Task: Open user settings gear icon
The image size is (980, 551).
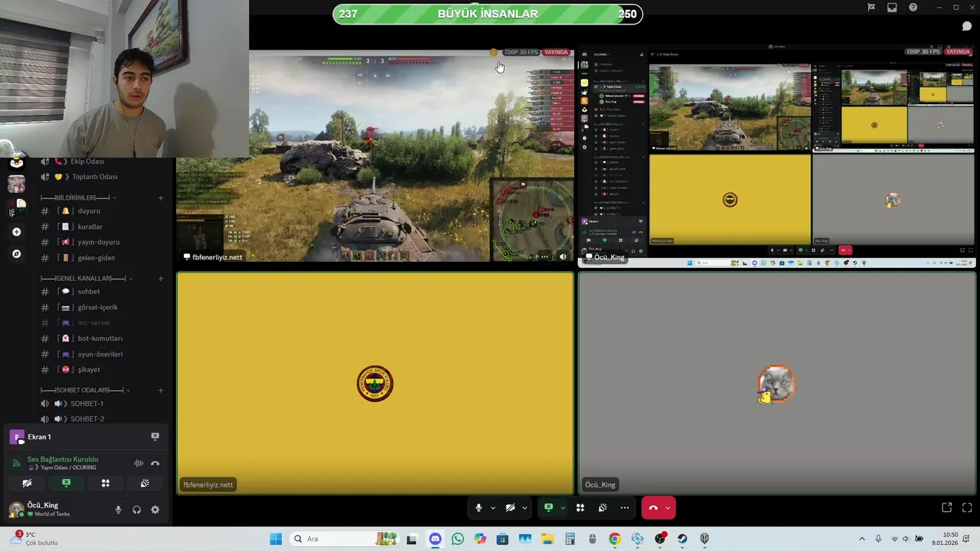Action: (x=155, y=510)
